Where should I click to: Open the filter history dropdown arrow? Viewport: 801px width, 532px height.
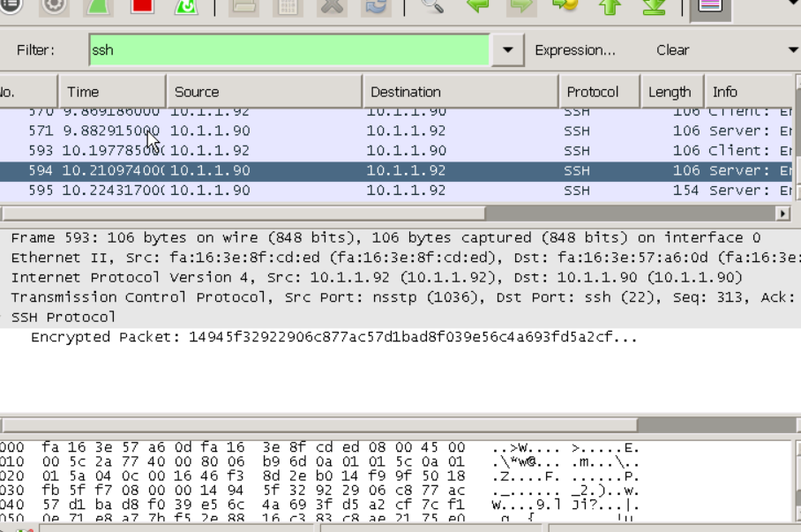pos(507,50)
